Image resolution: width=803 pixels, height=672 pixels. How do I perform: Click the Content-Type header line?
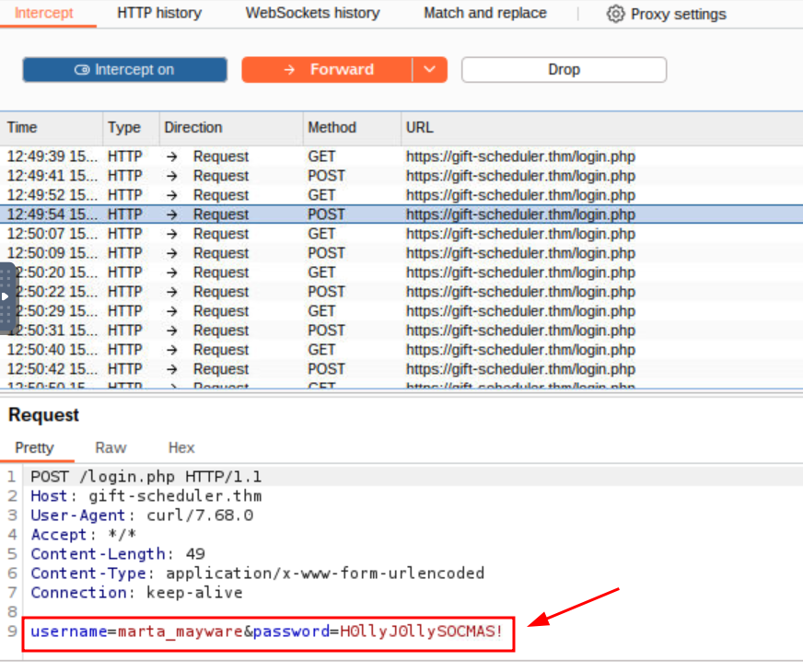point(258,574)
